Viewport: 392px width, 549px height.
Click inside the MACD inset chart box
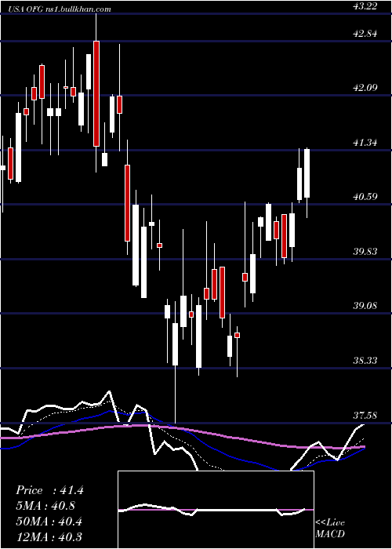(216, 510)
